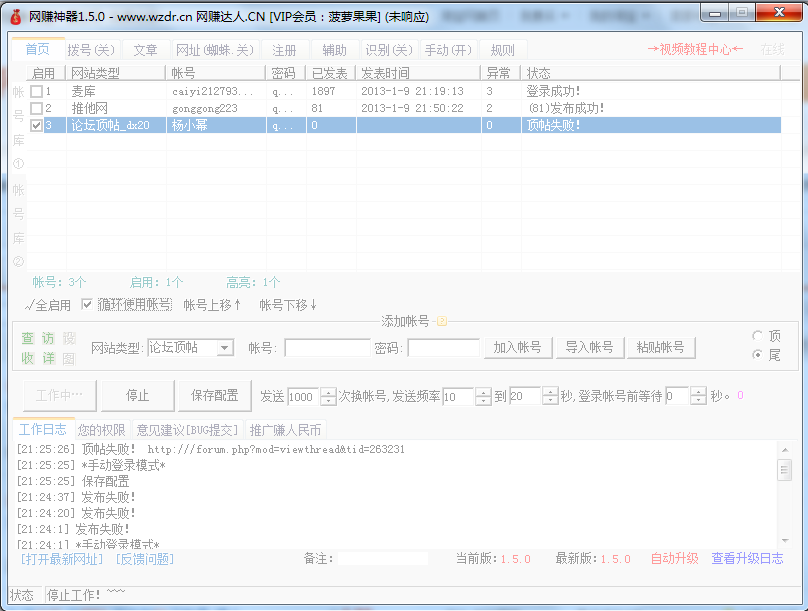Screen dimensions: 808x611
Task: Select the 顶 radio button
Action: click(x=760, y=337)
